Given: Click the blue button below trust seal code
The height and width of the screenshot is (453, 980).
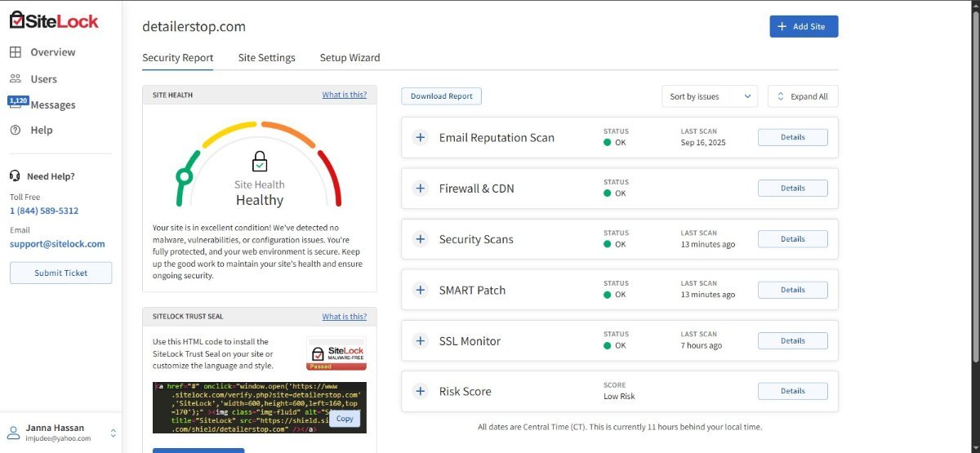Looking at the screenshot, I should tap(198, 450).
